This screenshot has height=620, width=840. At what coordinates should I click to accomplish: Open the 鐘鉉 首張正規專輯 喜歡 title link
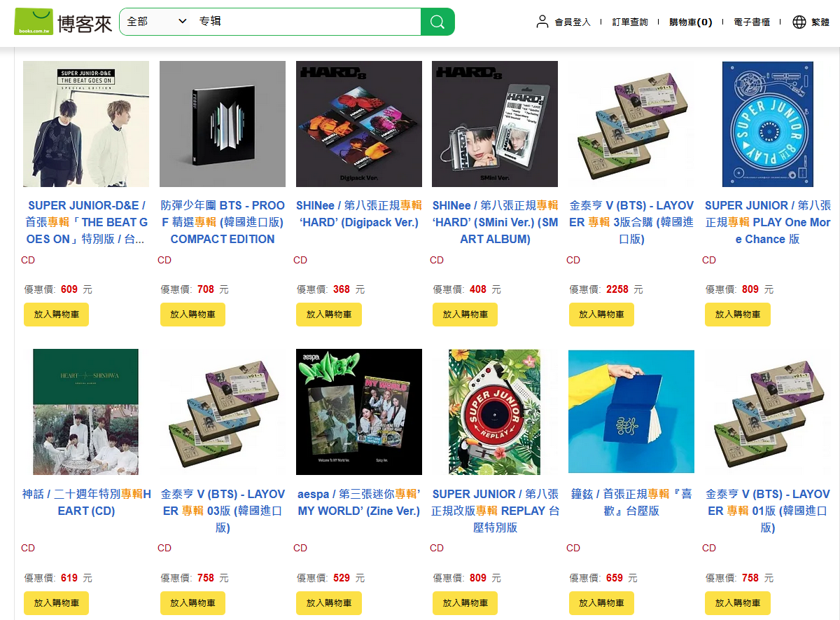coord(631,502)
